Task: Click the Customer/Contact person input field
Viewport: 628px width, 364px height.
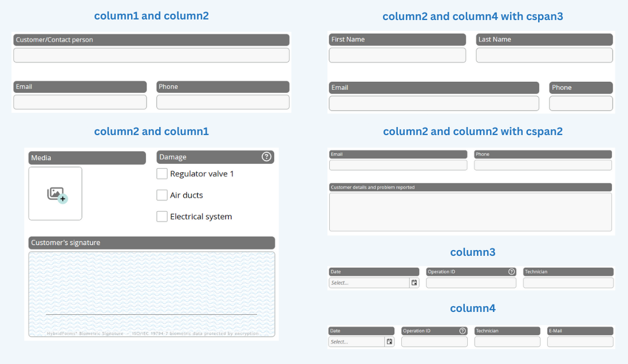Action: 151,56
